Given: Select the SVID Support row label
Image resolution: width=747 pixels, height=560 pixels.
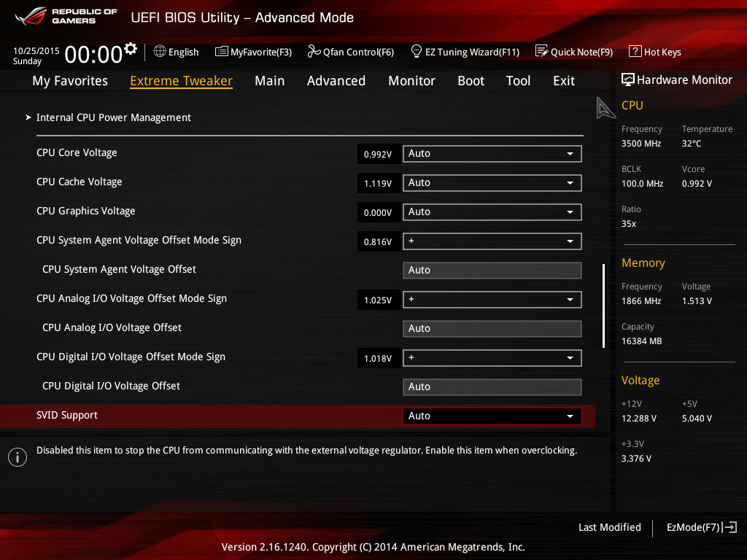Looking at the screenshot, I should click(67, 415).
